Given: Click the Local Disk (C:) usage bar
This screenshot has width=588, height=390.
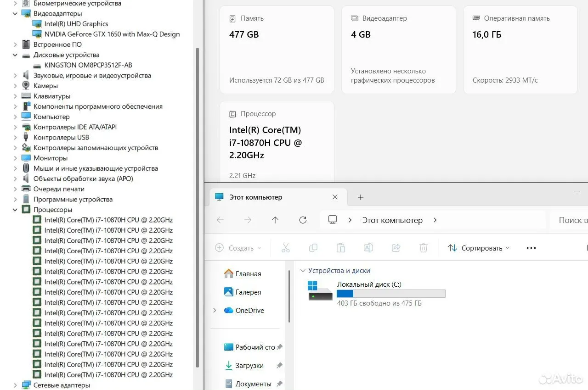Looking at the screenshot, I should 391,294.
